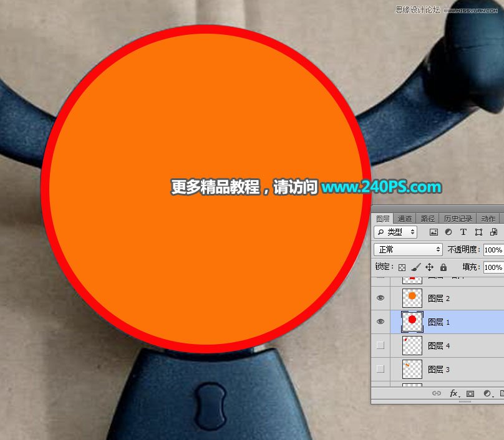Filter layers by smart object kind

[x=494, y=232]
